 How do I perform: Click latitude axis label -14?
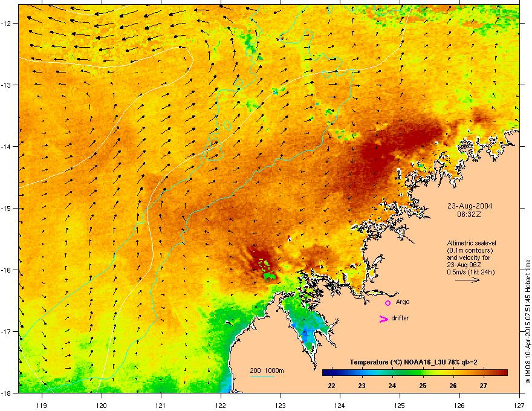(6, 146)
